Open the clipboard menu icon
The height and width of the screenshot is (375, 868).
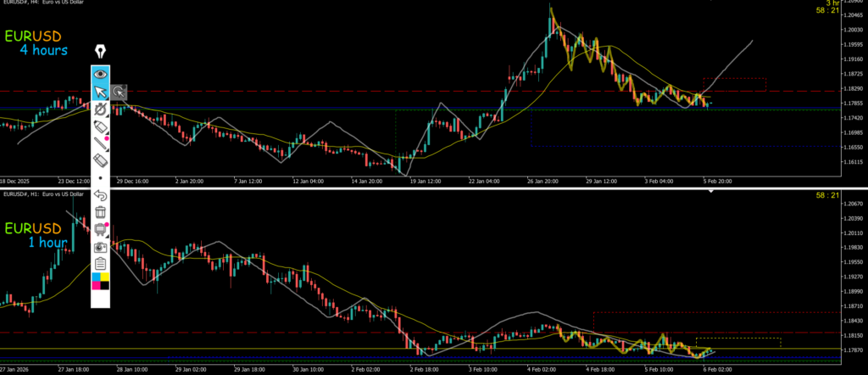[x=100, y=262]
